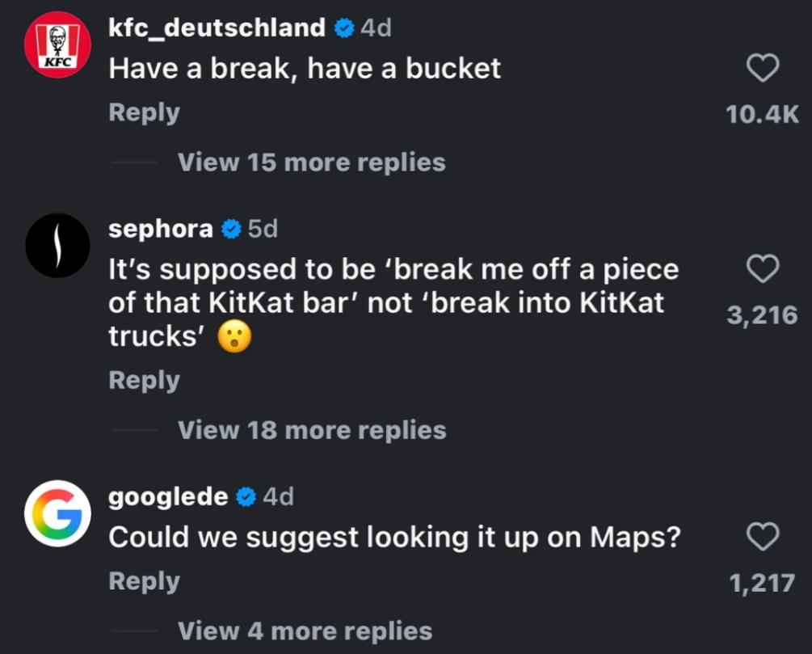Like the Google Maps suggestion comment

[x=762, y=537]
